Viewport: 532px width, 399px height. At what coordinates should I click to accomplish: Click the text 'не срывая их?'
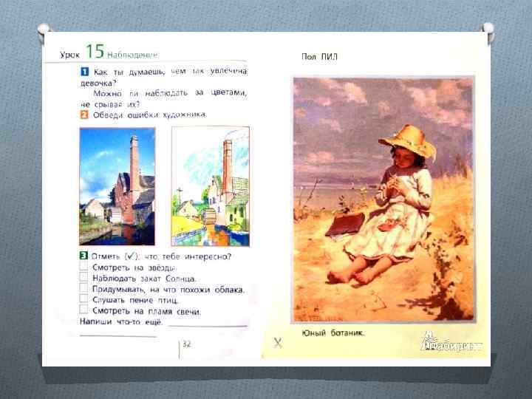click(x=110, y=104)
